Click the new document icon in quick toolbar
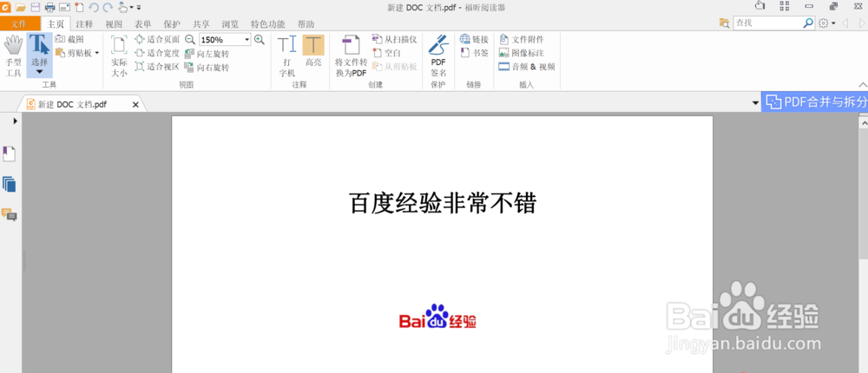The height and width of the screenshot is (373, 868). click(x=79, y=7)
